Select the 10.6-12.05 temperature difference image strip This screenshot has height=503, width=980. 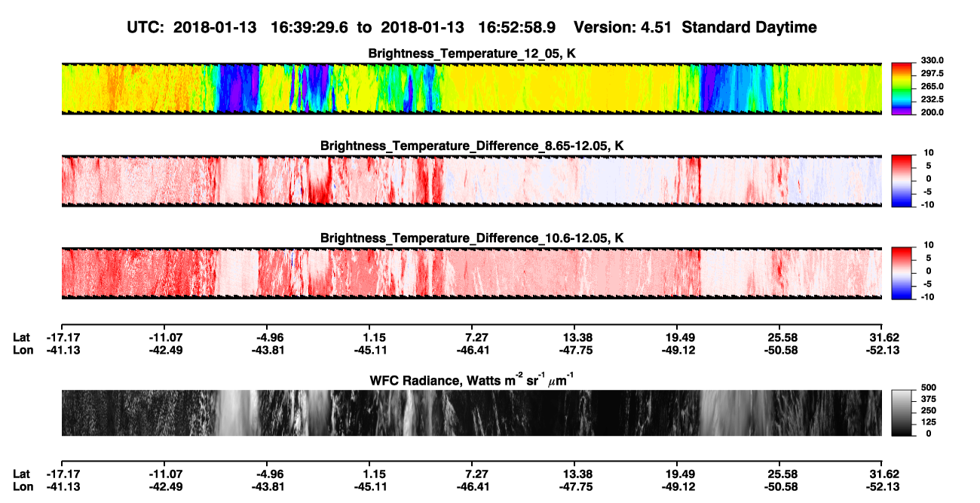(x=471, y=273)
